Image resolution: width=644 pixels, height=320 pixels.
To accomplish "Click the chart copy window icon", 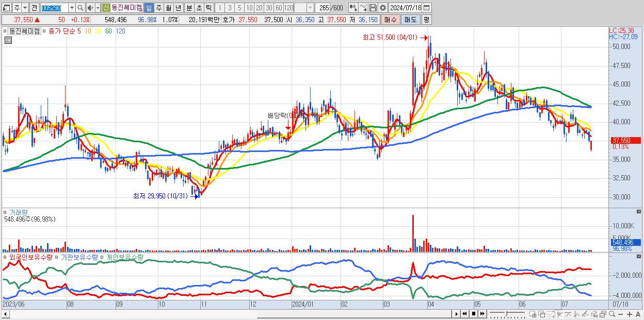I will 603,314.
